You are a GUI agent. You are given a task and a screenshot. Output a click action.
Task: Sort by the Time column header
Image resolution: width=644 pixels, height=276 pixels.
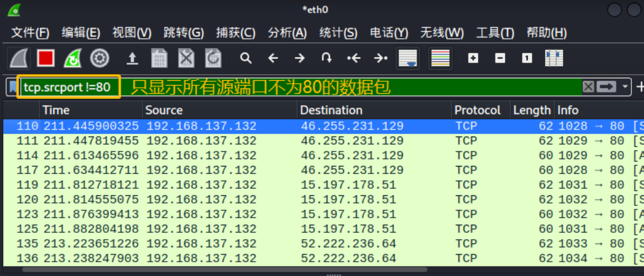pos(91,110)
